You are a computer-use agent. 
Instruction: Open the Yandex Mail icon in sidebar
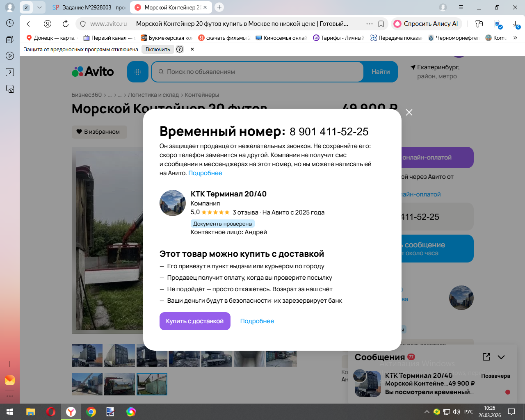click(10, 380)
